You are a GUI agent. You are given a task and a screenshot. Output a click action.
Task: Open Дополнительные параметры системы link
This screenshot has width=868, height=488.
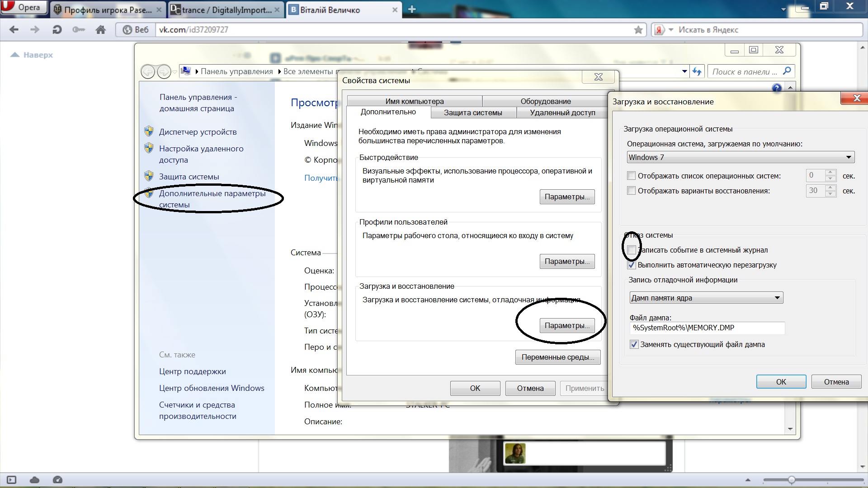point(212,199)
